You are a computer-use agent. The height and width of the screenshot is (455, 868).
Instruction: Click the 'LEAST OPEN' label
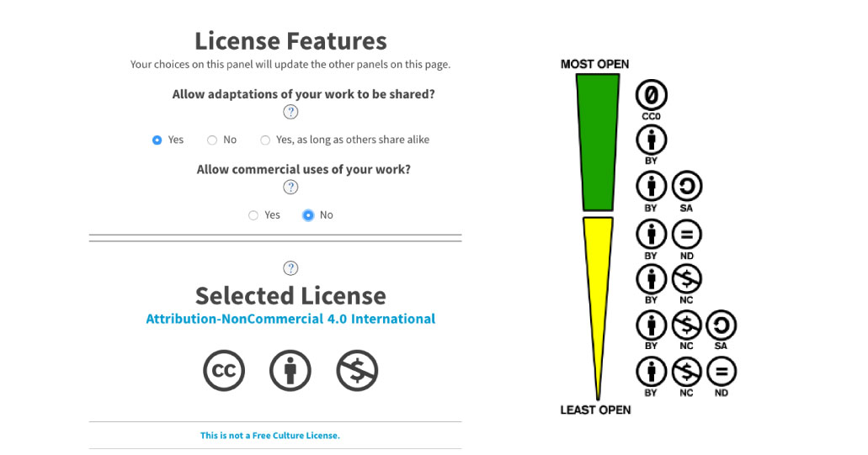tap(595, 410)
